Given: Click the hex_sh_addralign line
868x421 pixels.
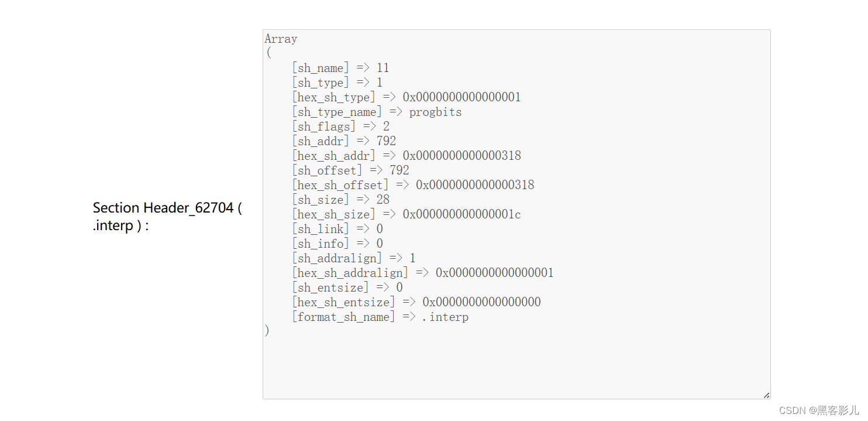Looking at the screenshot, I should pyautogui.click(x=422, y=273).
